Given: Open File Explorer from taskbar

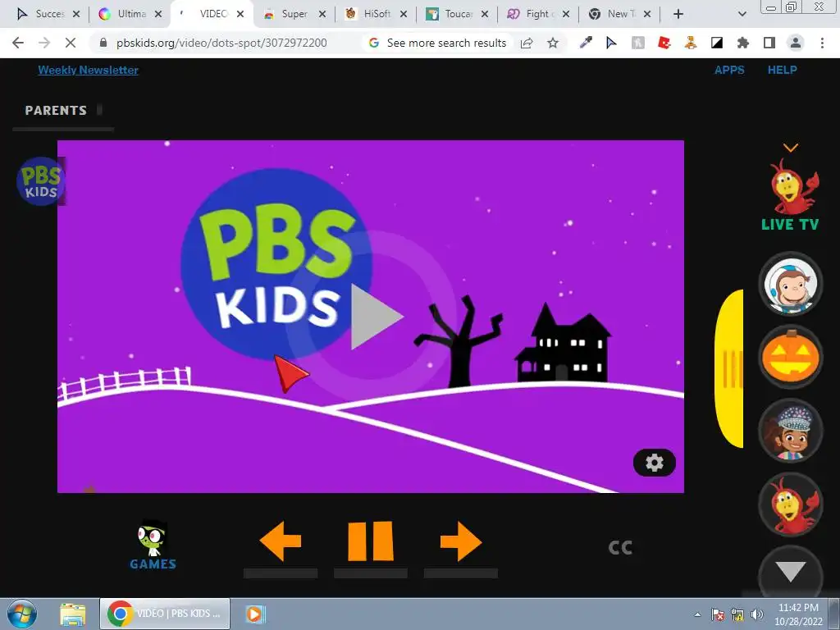Looking at the screenshot, I should pyautogui.click(x=73, y=614).
